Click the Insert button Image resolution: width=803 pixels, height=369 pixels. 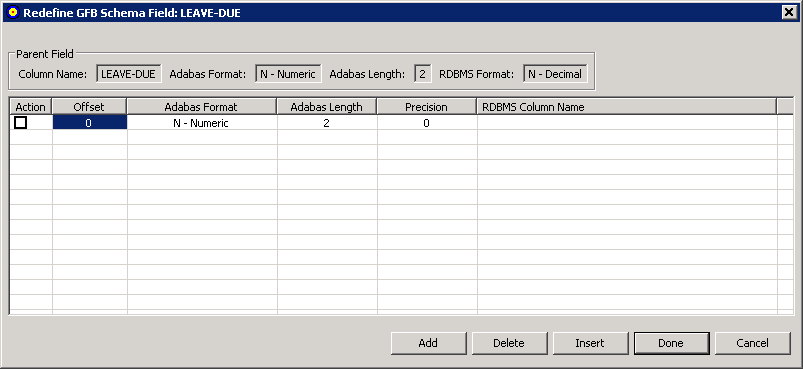[x=590, y=343]
